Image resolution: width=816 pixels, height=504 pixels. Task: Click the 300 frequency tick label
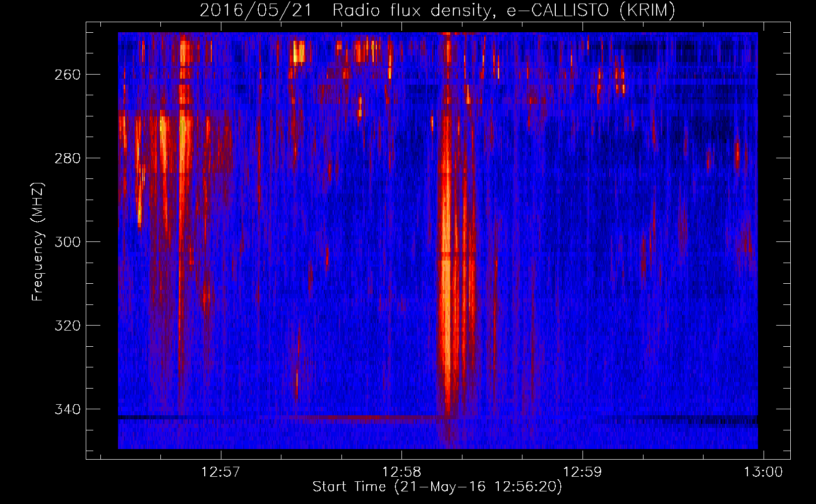(x=68, y=242)
